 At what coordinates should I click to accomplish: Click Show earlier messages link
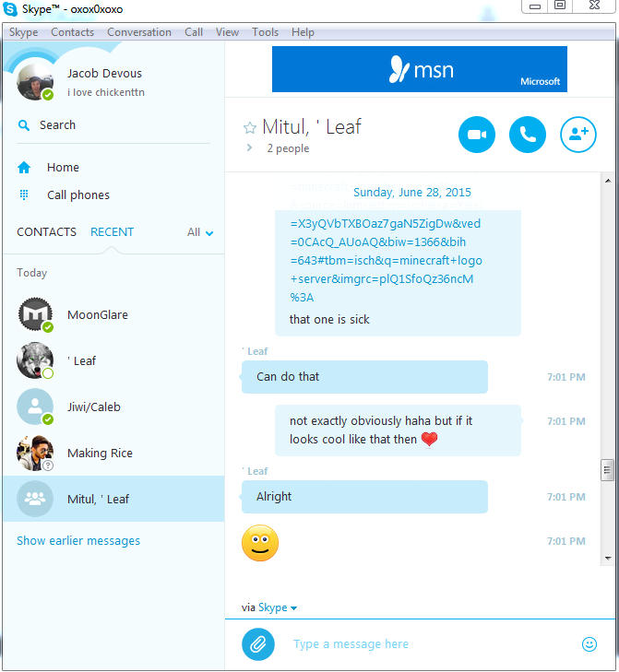(x=78, y=541)
